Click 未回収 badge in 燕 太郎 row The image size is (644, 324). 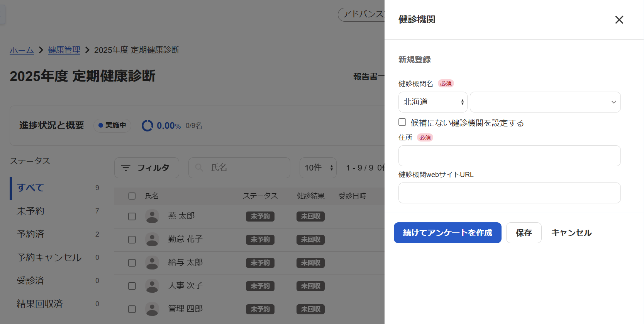pyautogui.click(x=311, y=217)
